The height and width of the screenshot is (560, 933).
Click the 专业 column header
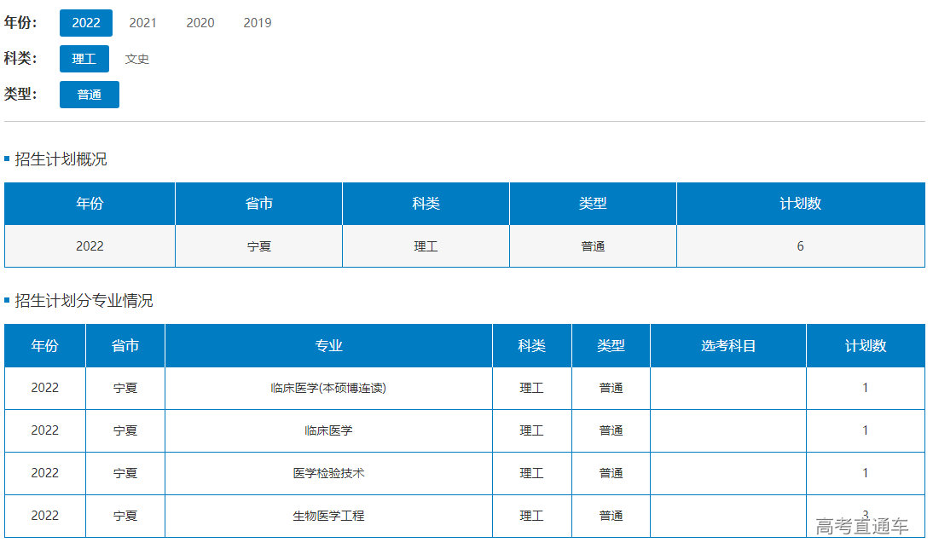328,345
